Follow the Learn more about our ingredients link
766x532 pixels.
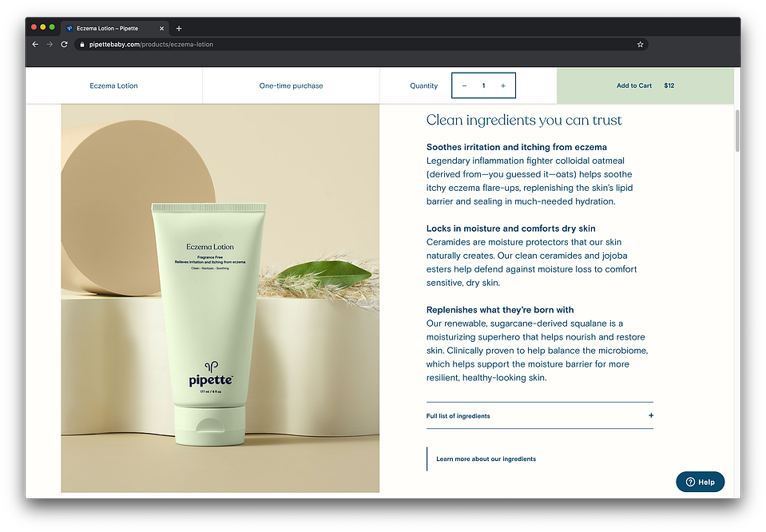pyautogui.click(x=486, y=459)
